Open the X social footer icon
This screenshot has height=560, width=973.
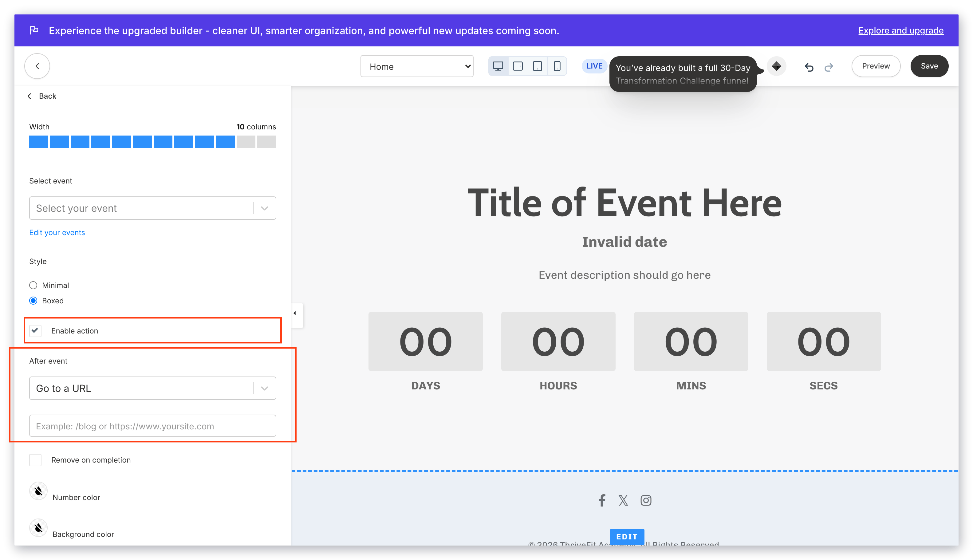coord(623,500)
